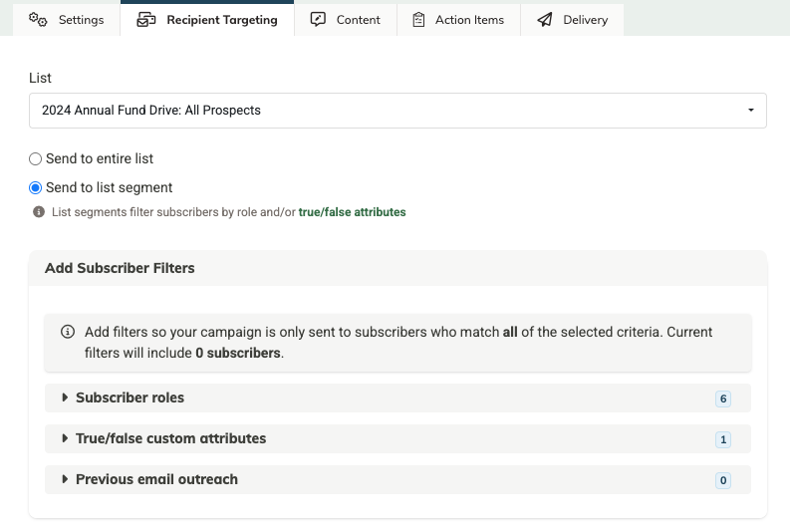Viewport: 790px width, 532px height.
Task: Click the Settings gears icon
Action: tap(38, 20)
